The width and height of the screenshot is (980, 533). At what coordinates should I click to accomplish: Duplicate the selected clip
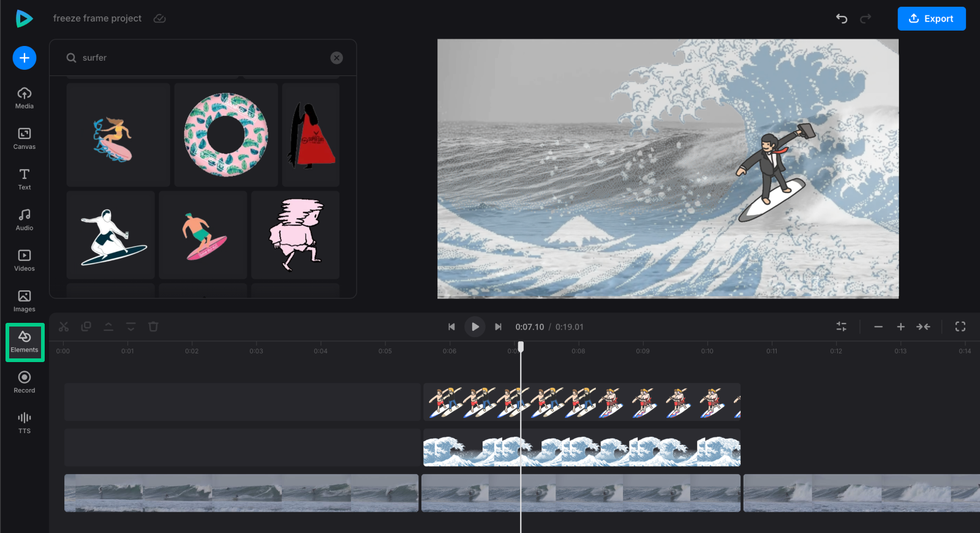[x=86, y=327]
